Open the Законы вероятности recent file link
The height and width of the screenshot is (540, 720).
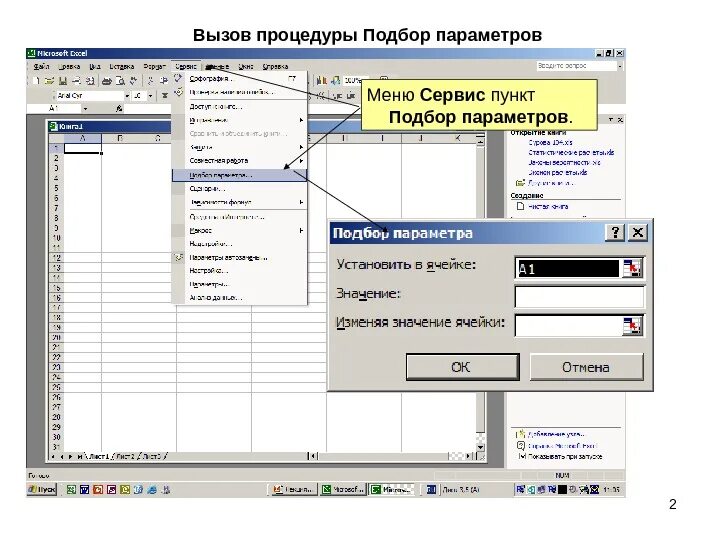pyautogui.click(x=564, y=163)
